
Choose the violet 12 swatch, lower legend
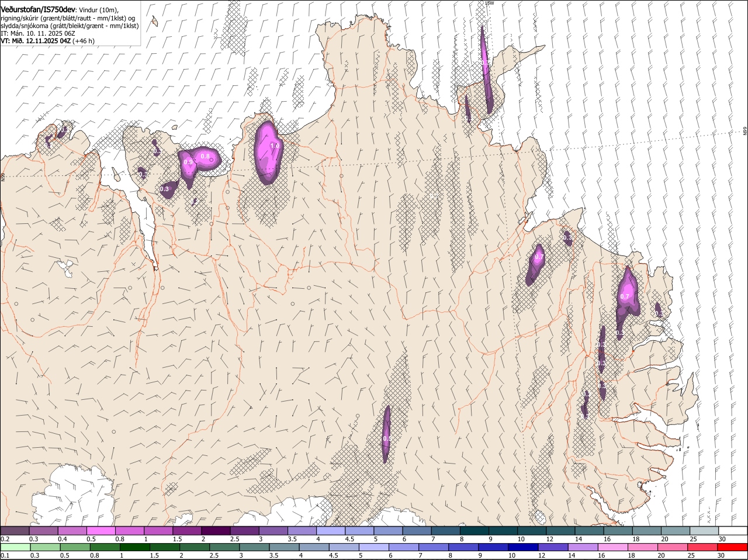pyautogui.click(x=553, y=547)
